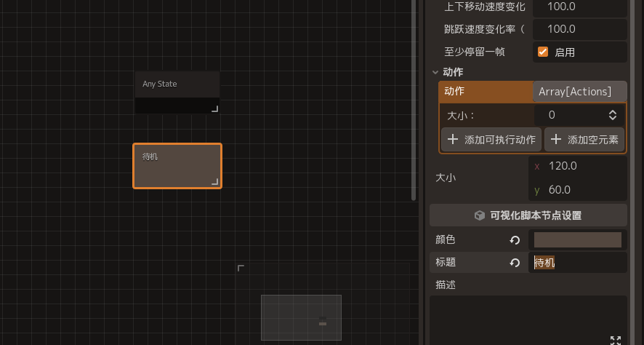Expand the 描述 text editor icon
The width and height of the screenshot is (644, 345).
(615, 340)
